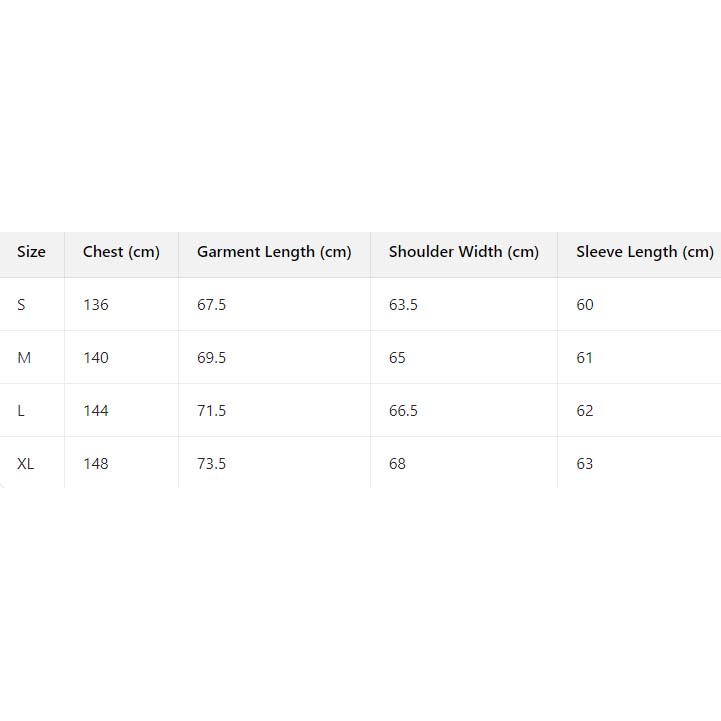Click garment length value 73.5
This screenshot has width=721, height=721.
[211, 464]
